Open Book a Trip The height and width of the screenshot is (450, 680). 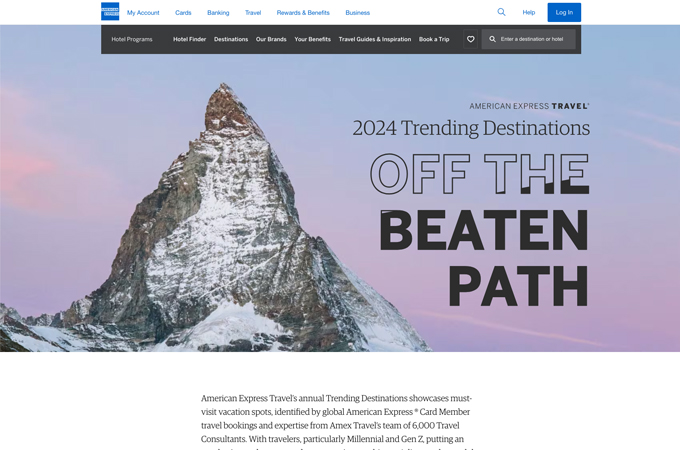434,39
